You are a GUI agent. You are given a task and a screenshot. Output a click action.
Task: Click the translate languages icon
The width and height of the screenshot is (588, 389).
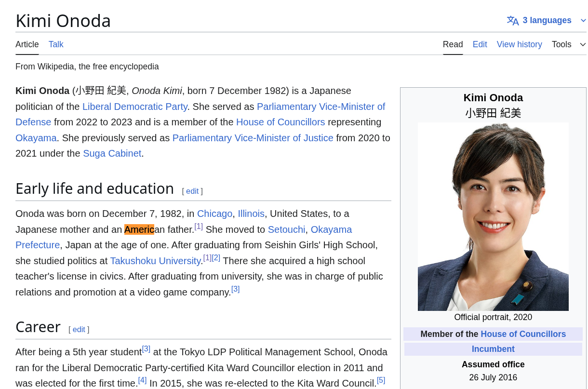click(x=512, y=20)
